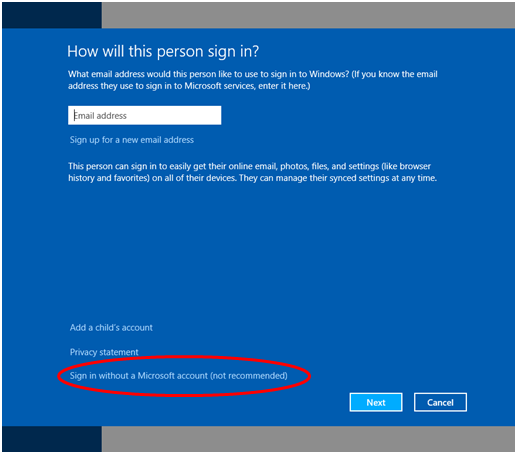Click the paragraph starting What email address would
517x454 pixels.
pyautogui.click(x=253, y=80)
